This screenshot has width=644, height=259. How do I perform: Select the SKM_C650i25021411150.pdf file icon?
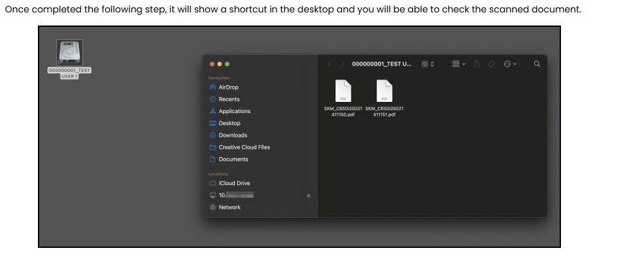(x=343, y=91)
